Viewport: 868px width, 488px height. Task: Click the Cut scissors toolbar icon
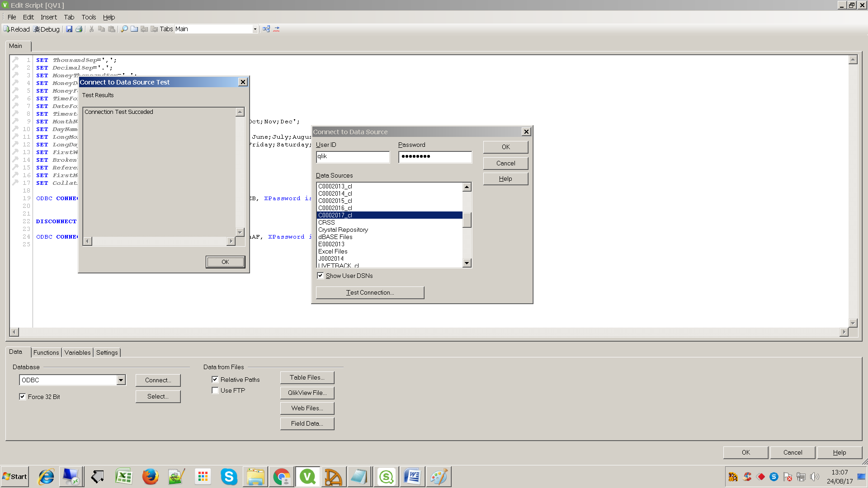(x=92, y=29)
